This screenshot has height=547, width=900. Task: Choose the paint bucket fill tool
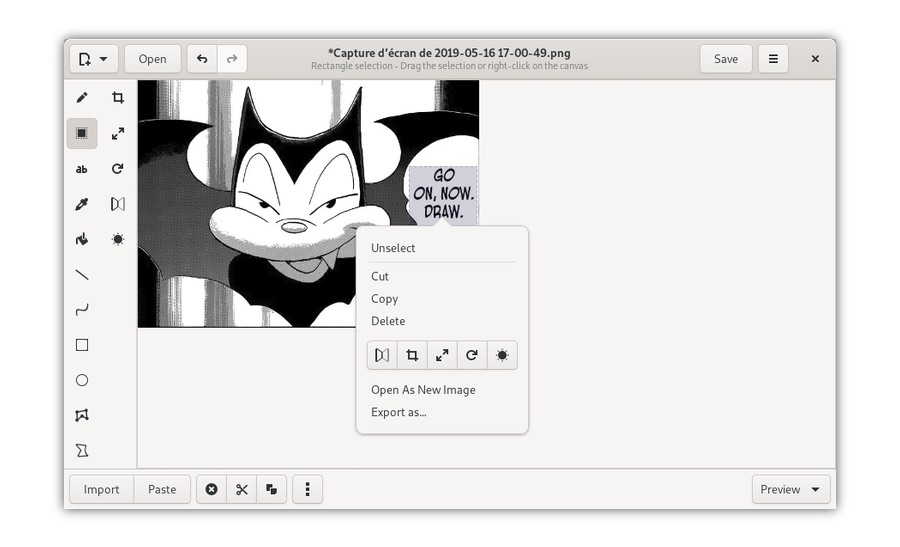click(82, 239)
